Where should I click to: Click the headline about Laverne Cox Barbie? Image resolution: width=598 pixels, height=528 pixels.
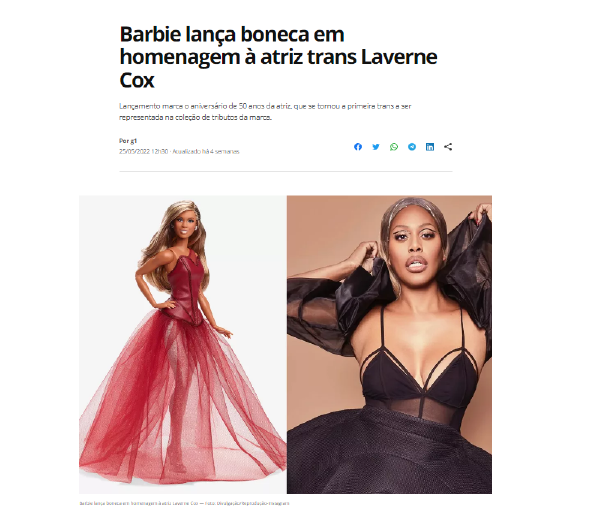[x=278, y=57]
